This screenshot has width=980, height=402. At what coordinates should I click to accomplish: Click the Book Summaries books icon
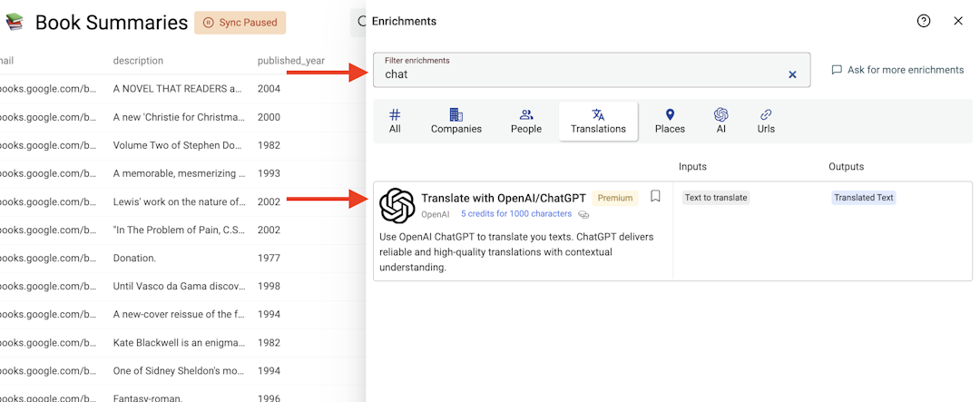tap(14, 23)
